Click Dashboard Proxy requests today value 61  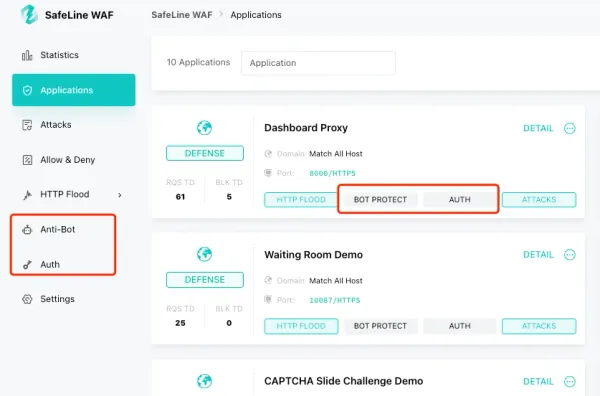click(180, 197)
